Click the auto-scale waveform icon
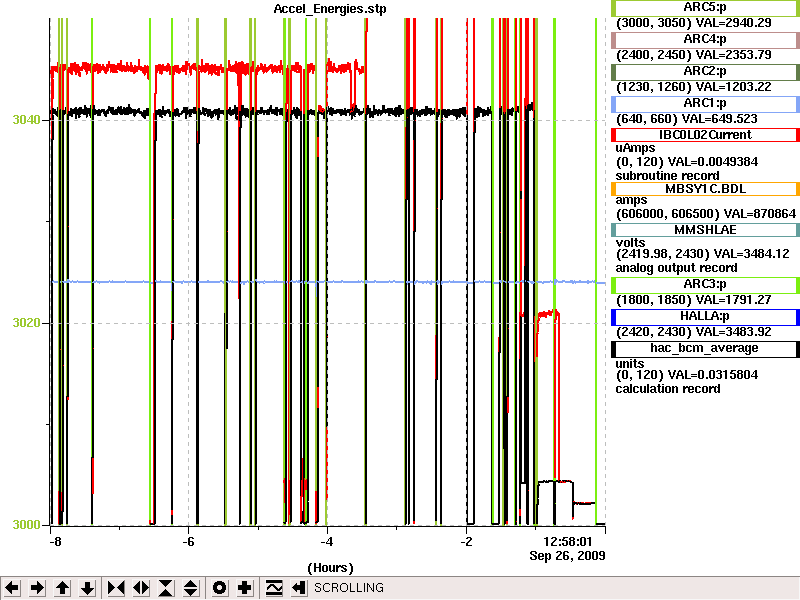800x600 pixels. [x=274, y=588]
